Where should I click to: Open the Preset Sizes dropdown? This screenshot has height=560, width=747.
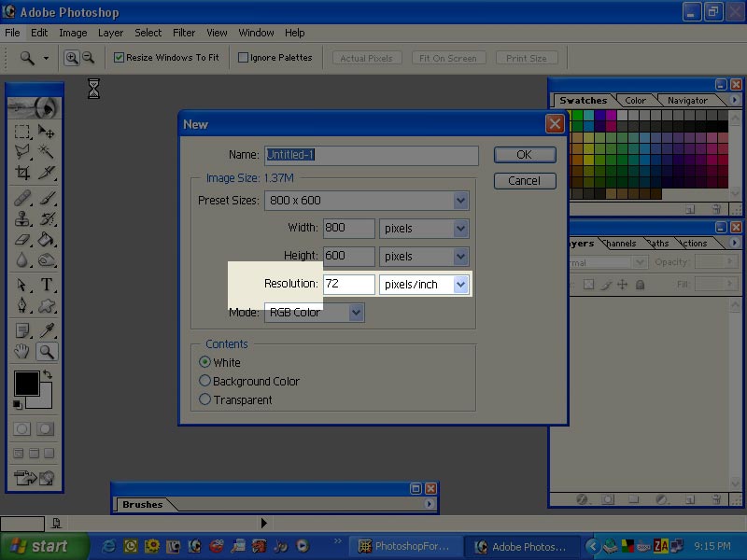pyautogui.click(x=460, y=201)
